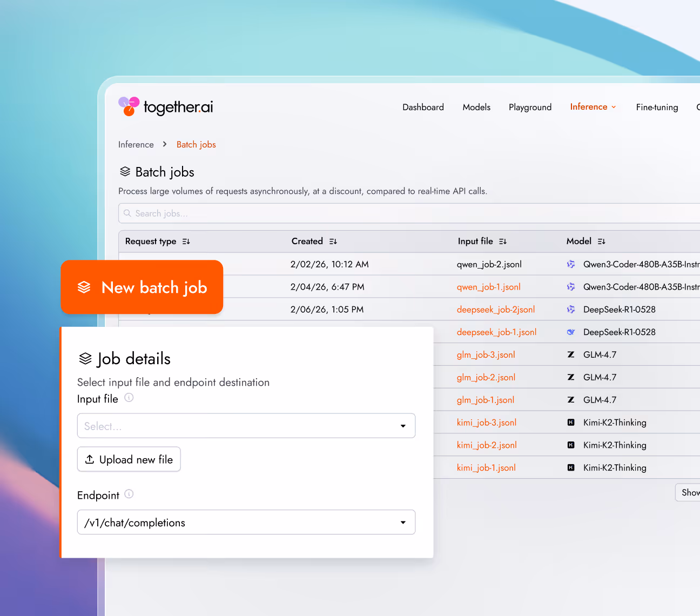Expand the Inference menu chevron
700x616 pixels.
(614, 107)
